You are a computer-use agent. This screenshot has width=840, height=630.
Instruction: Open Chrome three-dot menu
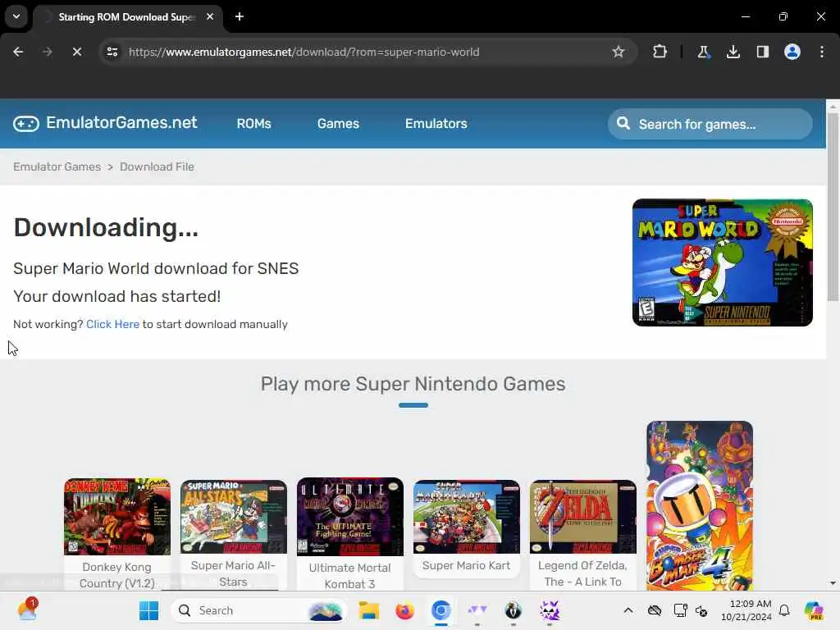(822, 52)
